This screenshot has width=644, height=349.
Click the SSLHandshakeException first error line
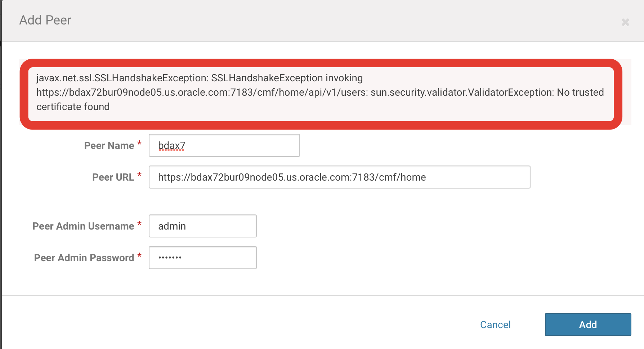tap(200, 78)
